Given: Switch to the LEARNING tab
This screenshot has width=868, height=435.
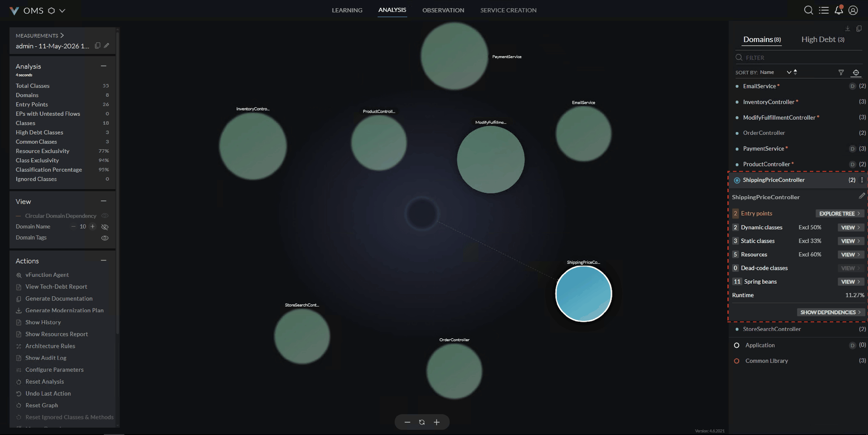Looking at the screenshot, I should (x=347, y=10).
